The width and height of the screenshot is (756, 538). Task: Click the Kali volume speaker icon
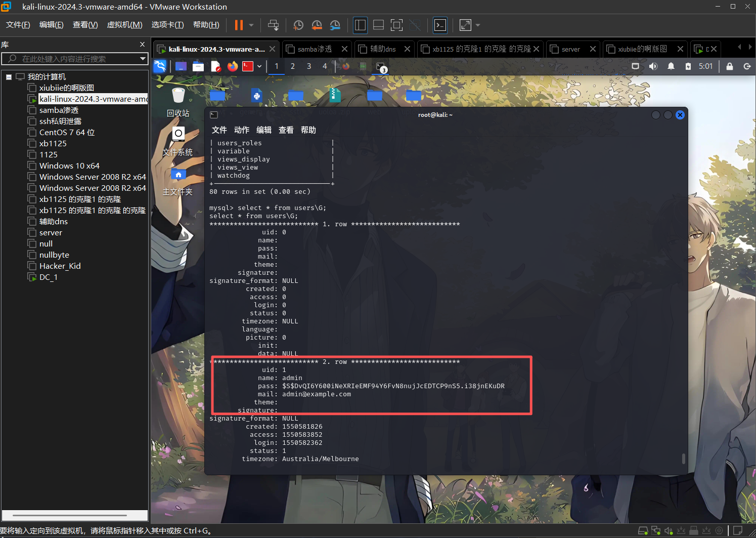coord(653,66)
